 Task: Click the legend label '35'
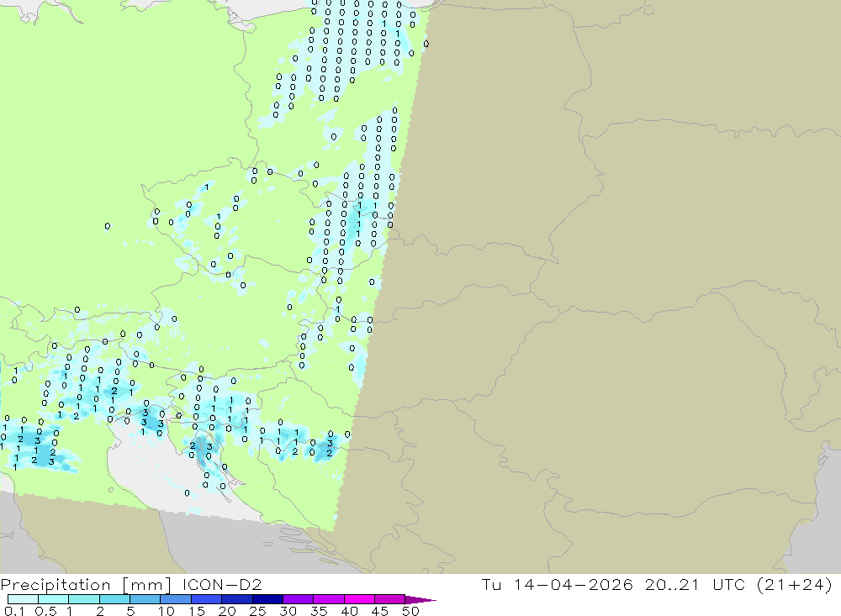click(x=319, y=611)
